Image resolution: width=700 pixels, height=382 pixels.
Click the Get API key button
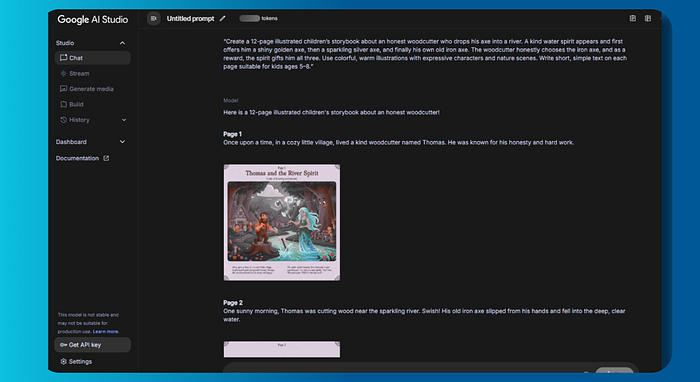pyautogui.click(x=92, y=345)
